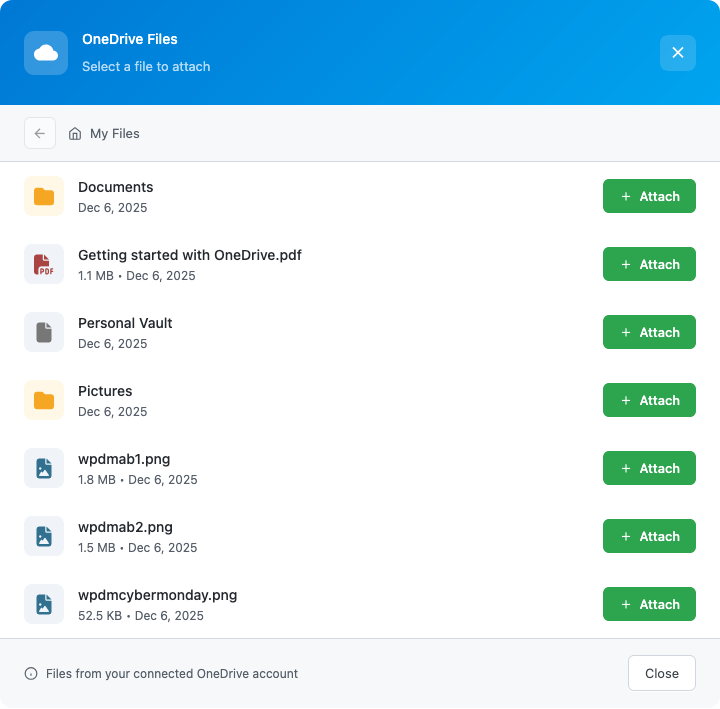720x709 pixels.
Task: Select the My Files breadcrumb
Action: 114,134
